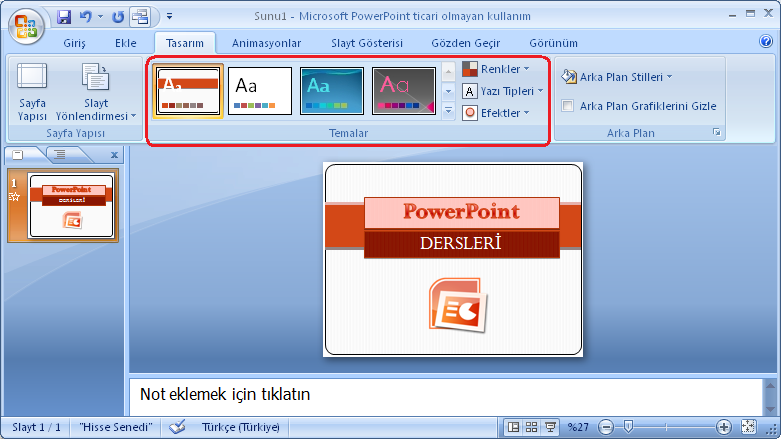Switch to Slide Sorter view icon
This screenshot has width=781, height=440.
point(531,427)
